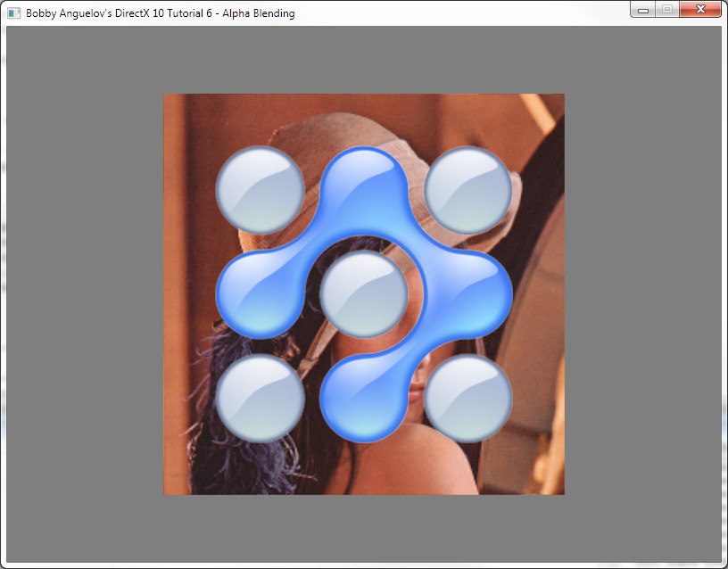The width and height of the screenshot is (728, 569).
Task: Click the gray background left of the image
Action: [x=85, y=294]
